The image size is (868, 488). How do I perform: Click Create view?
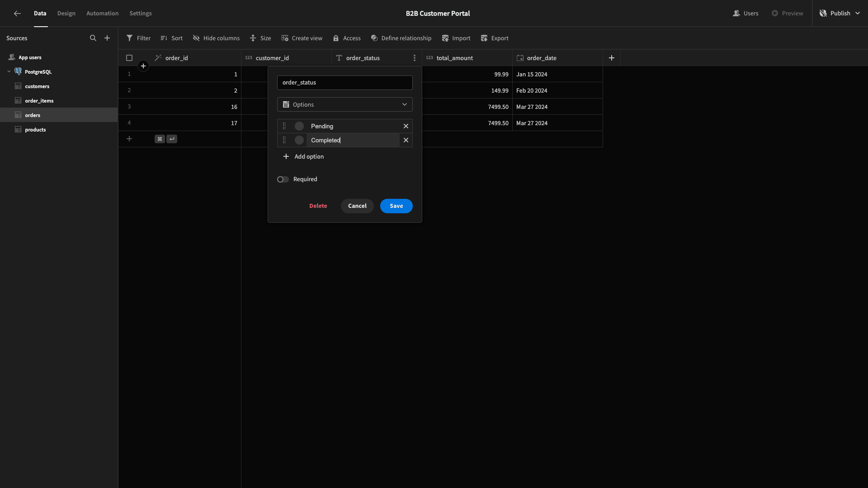(x=302, y=38)
